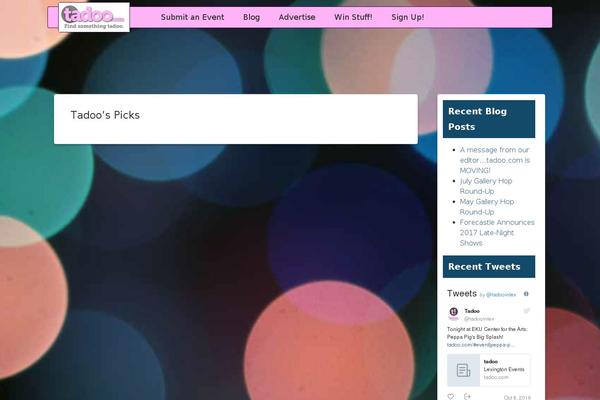
Task: Click the Tadoo logo in the header
Action: [x=94, y=17]
